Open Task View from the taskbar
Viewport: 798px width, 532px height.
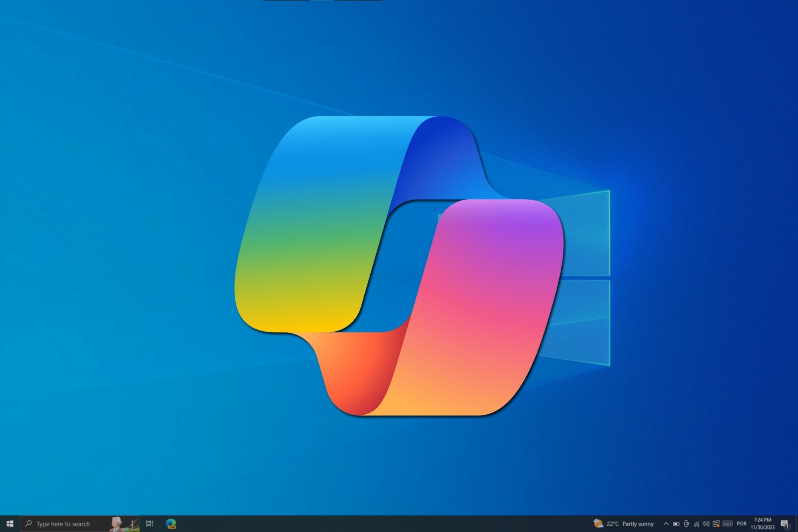(x=150, y=524)
